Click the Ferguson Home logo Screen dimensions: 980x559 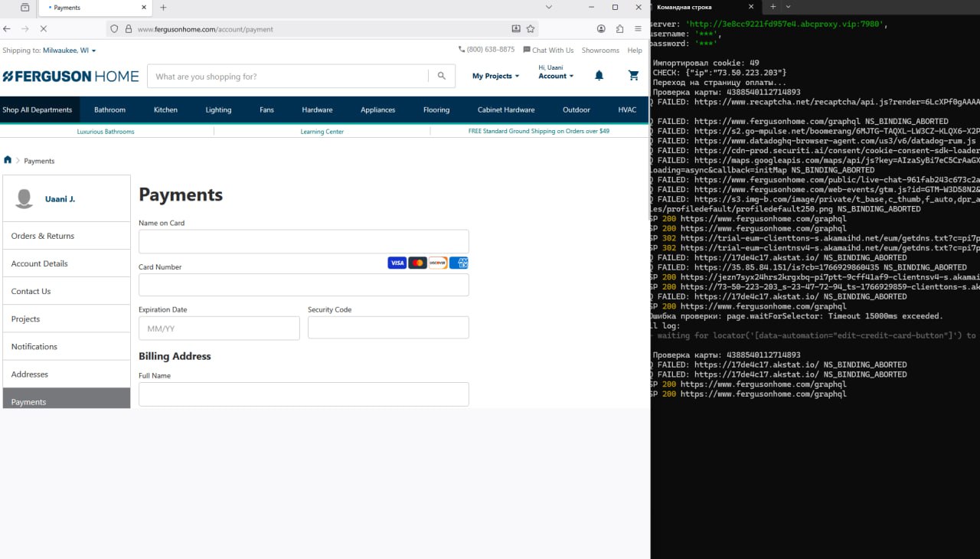pos(70,77)
